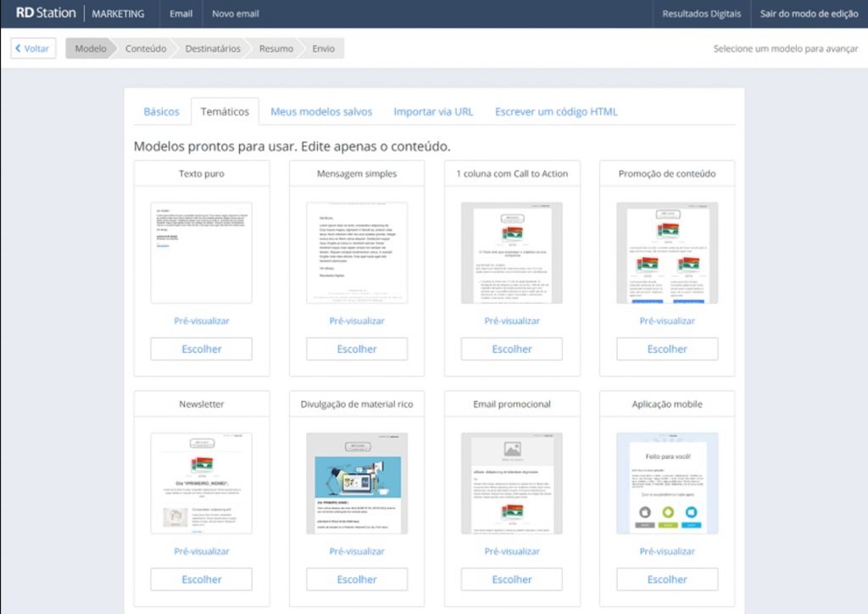The height and width of the screenshot is (614, 868).
Task: Click 1 coluna com Call to Action title
Action: pyautogui.click(x=512, y=174)
